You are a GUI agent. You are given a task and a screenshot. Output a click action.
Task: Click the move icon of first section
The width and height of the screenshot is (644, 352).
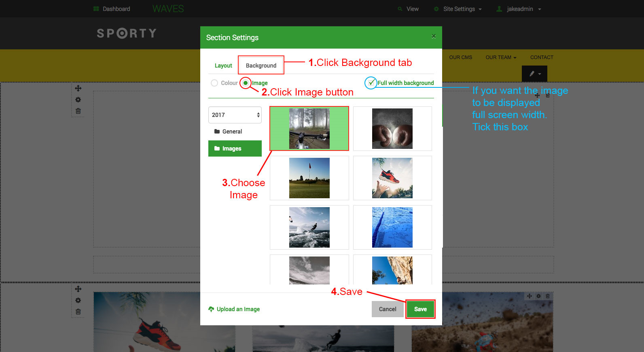click(78, 88)
